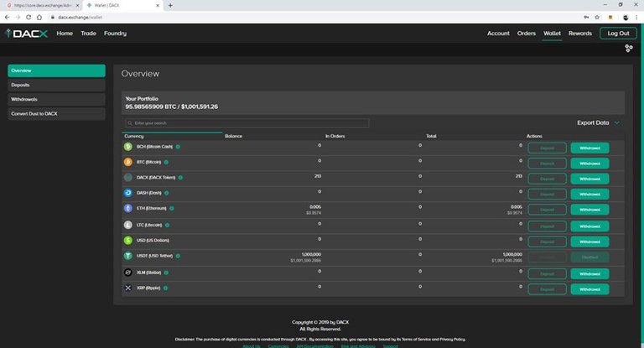This screenshot has height=348, width=644.
Task: Click Deposit for ETH (Ethereum)
Action: click(547, 210)
